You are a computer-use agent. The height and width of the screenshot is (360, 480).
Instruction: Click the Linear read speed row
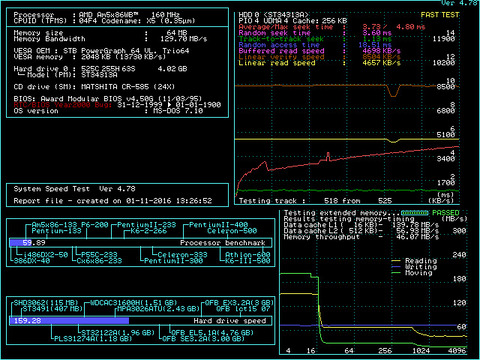[x=320, y=63]
